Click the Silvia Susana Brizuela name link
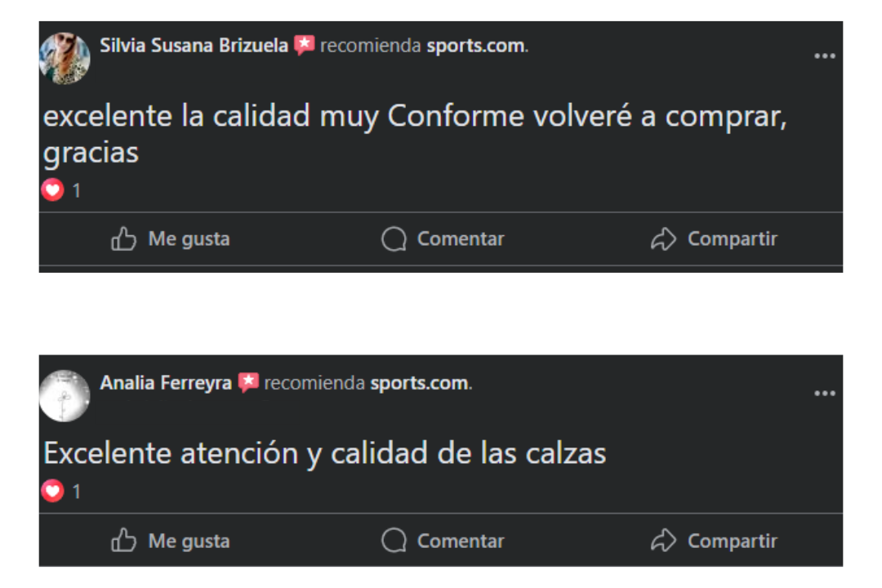This screenshot has width=882, height=588. (194, 46)
